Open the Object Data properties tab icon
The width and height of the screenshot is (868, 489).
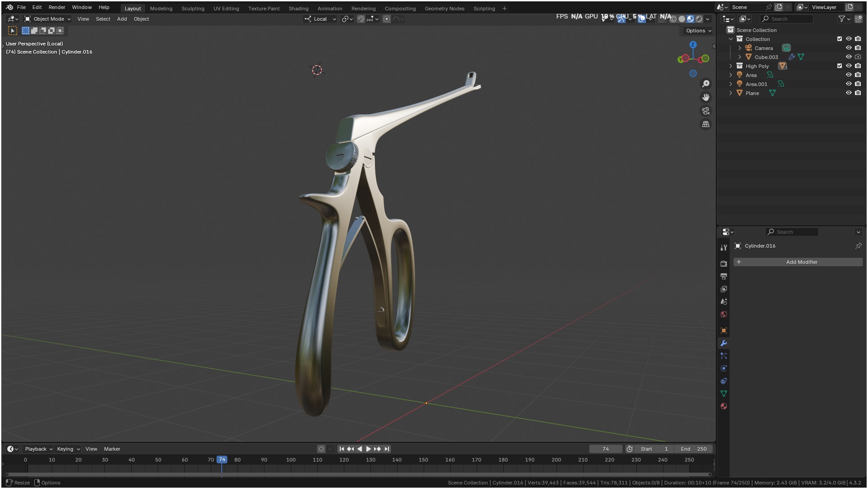tap(724, 394)
